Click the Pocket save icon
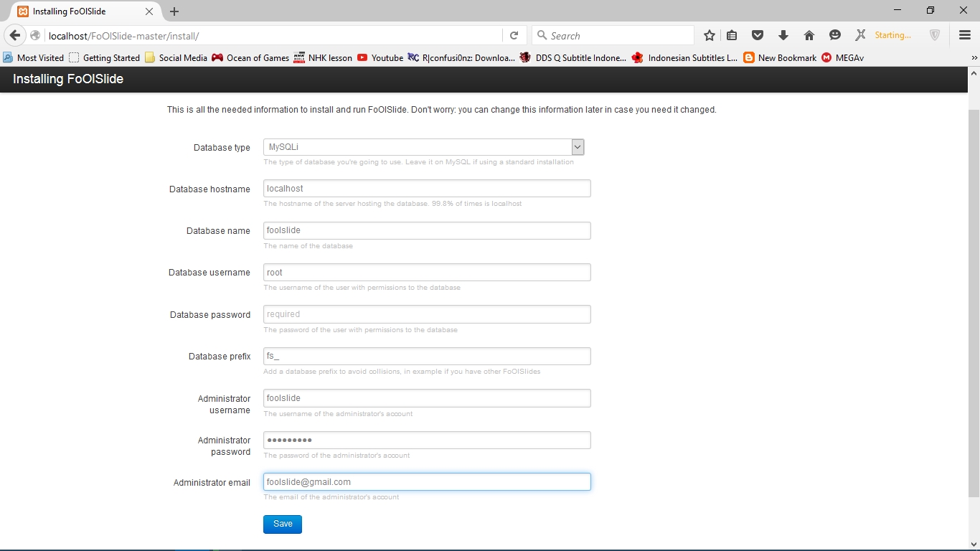This screenshot has height=551, width=980. [x=757, y=35]
